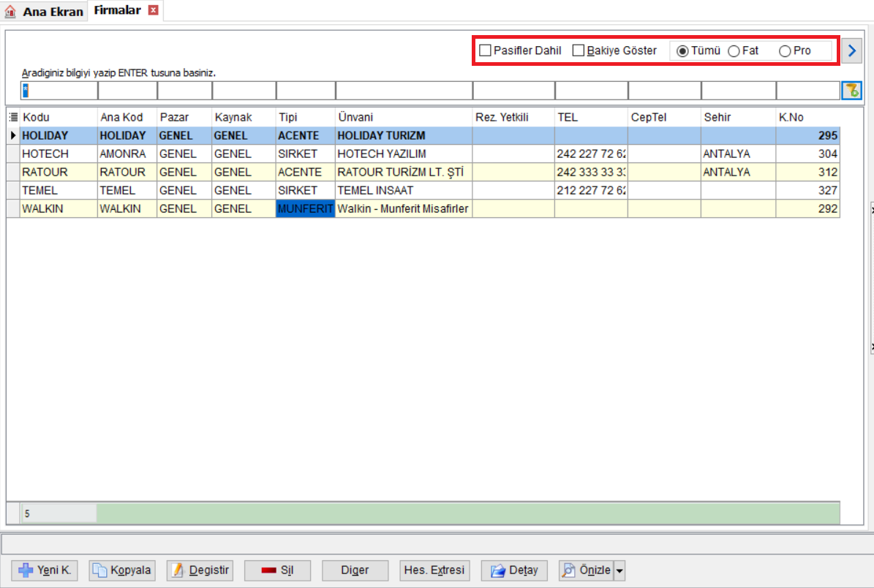This screenshot has width=874, height=588.
Task: Click the Diger button
Action: click(355, 570)
